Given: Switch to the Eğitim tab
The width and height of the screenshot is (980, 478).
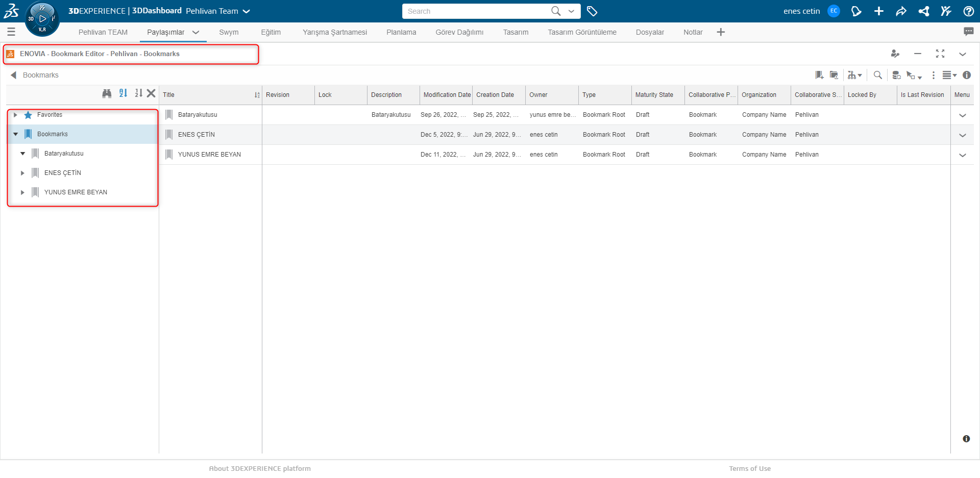Looking at the screenshot, I should tap(271, 32).
